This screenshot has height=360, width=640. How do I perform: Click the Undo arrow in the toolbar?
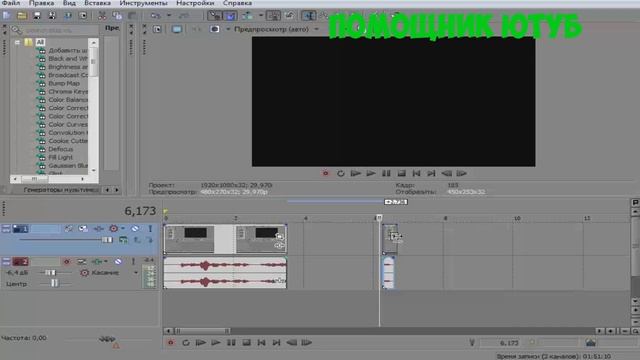(155, 16)
